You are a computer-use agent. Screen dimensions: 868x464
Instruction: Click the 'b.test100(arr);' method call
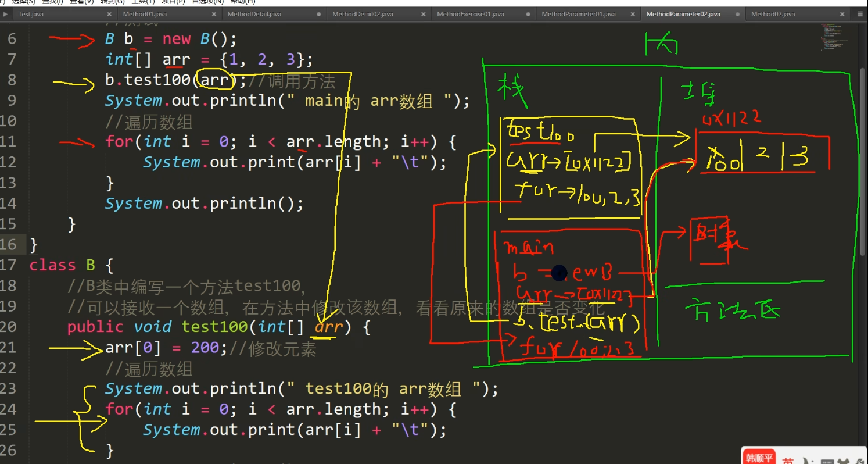coord(176,80)
